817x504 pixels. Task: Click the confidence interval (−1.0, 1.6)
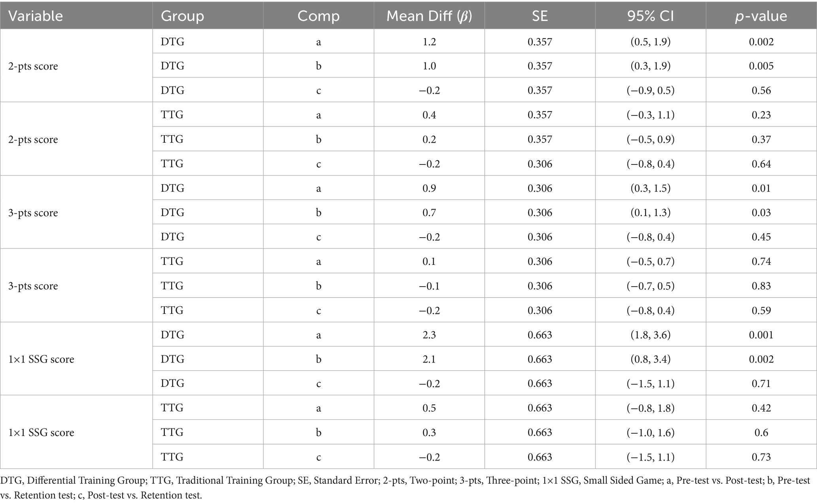(650, 432)
